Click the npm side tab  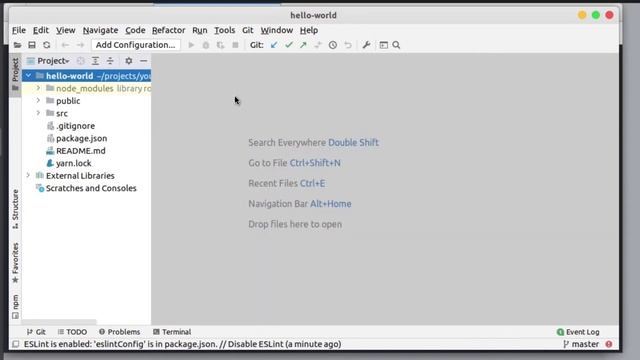point(15,307)
